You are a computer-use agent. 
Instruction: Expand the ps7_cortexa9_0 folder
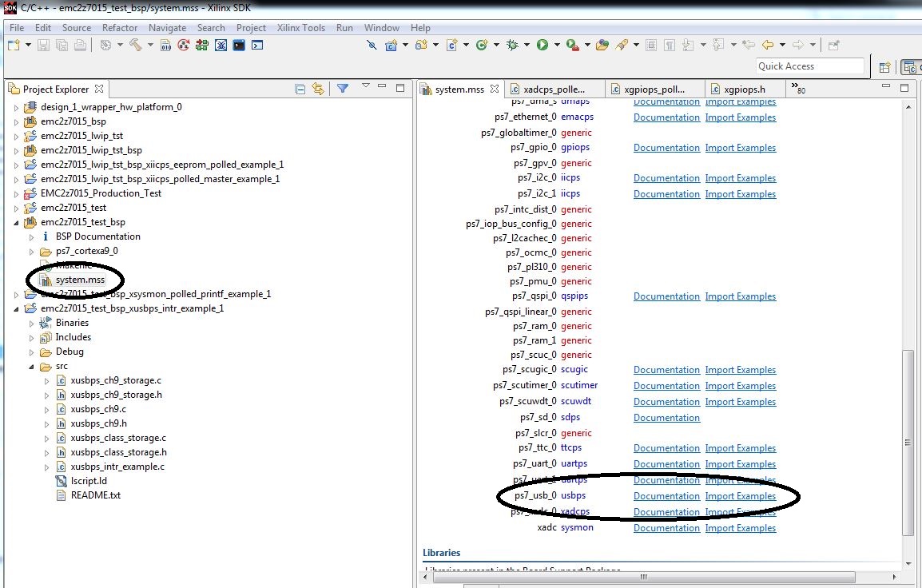[x=31, y=251]
